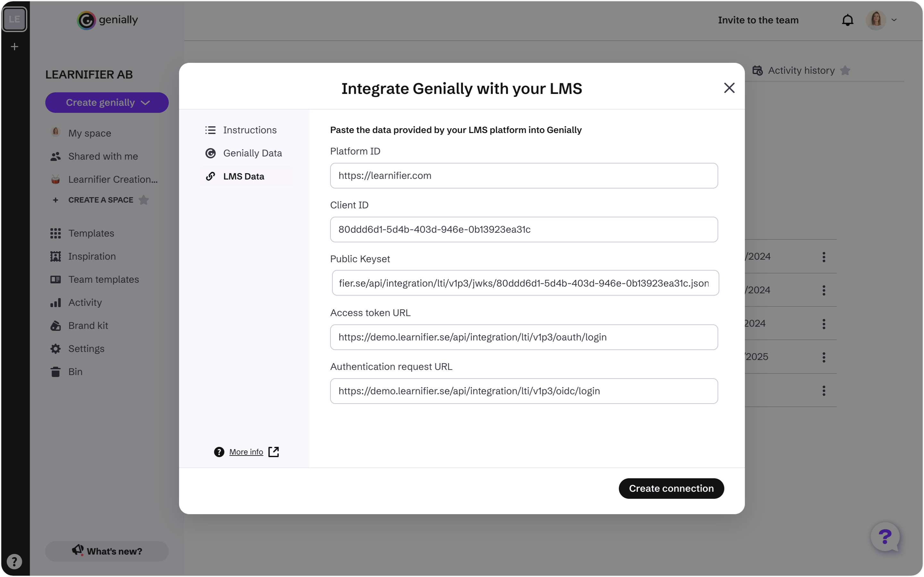The height and width of the screenshot is (577, 924).
Task: Click the Genially Data panel icon
Action: [x=210, y=153]
